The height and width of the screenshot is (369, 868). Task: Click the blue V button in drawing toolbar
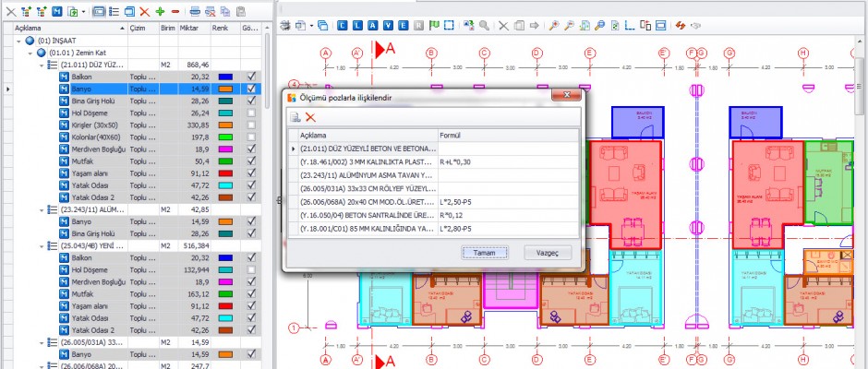point(387,25)
